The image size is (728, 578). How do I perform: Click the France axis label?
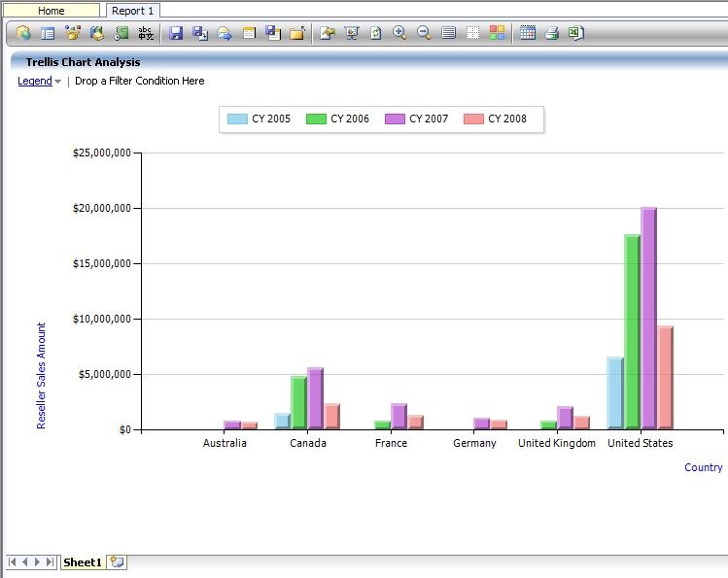coord(391,443)
